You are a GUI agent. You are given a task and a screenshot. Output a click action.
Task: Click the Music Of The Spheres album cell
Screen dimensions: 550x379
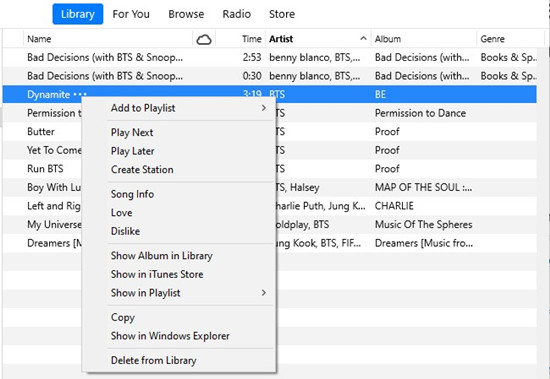tap(423, 225)
